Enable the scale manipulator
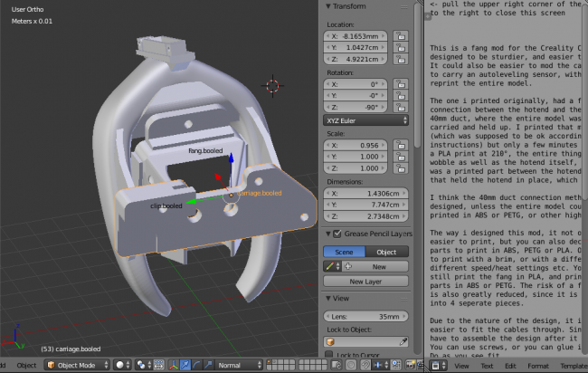Viewport: 588px width, 373px height. 208,365
